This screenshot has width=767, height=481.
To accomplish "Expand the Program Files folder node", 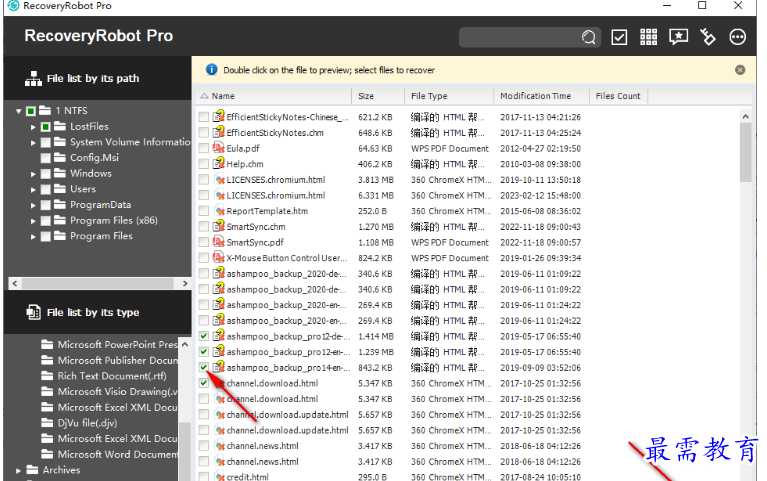I will (33, 237).
